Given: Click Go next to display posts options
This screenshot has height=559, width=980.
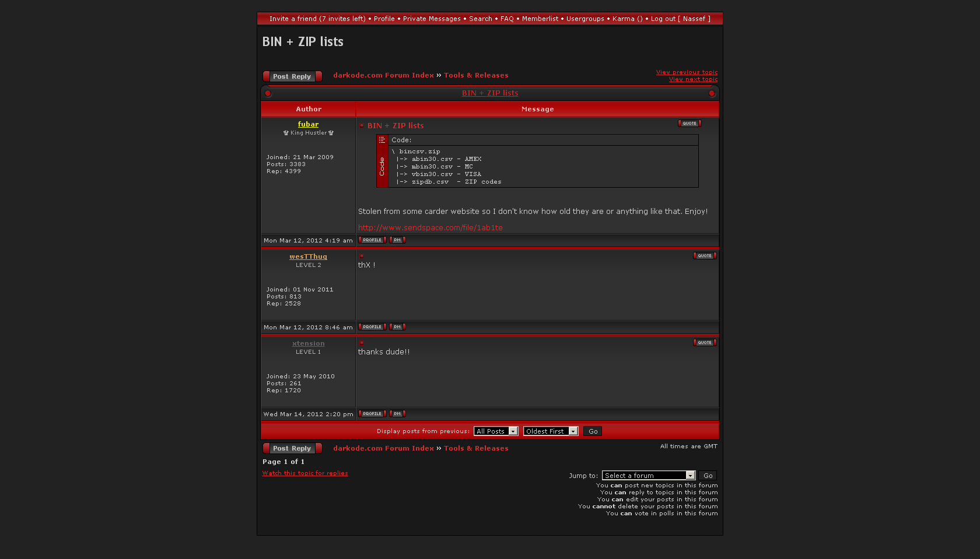Looking at the screenshot, I should (593, 431).
